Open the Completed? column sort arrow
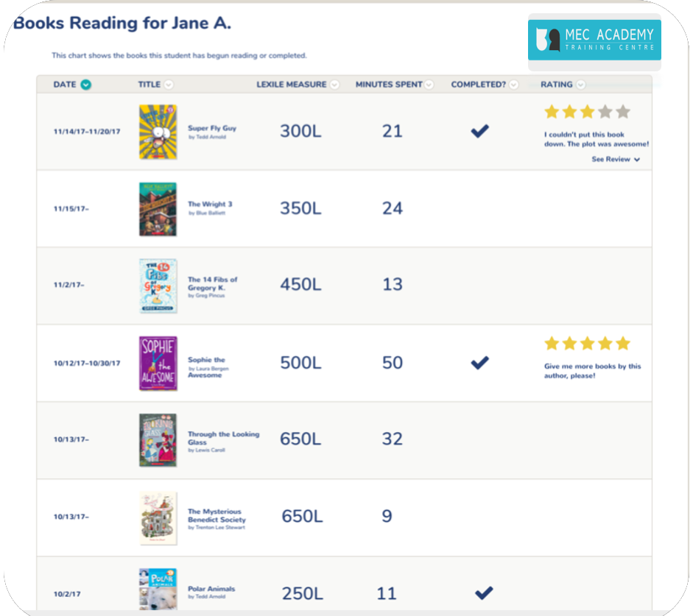The height and width of the screenshot is (616, 693). 513,85
